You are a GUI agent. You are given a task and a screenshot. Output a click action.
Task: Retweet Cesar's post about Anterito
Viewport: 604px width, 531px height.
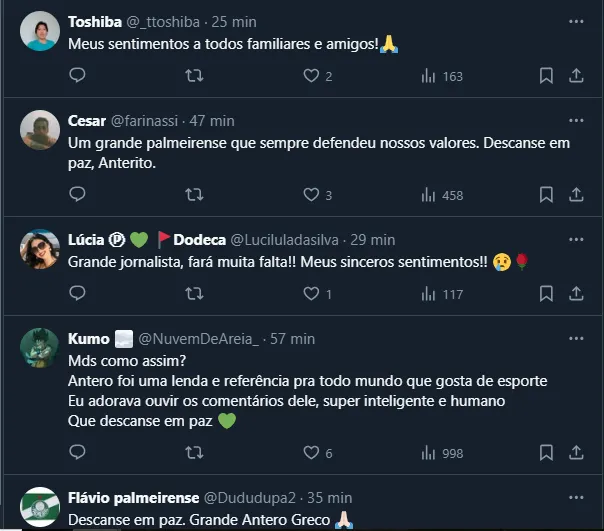pyautogui.click(x=195, y=195)
